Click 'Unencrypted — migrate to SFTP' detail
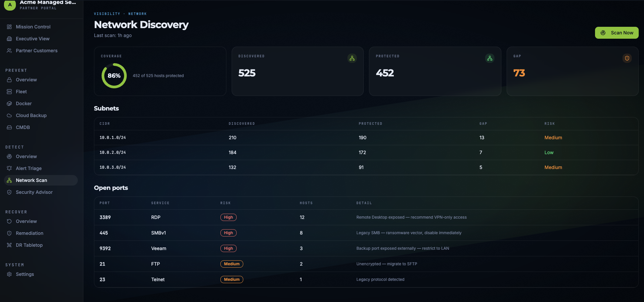Screen dimensions: 644x302 (387, 264)
